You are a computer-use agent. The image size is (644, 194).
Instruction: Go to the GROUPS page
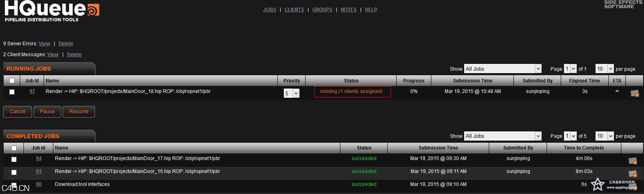pyautogui.click(x=322, y=10)
